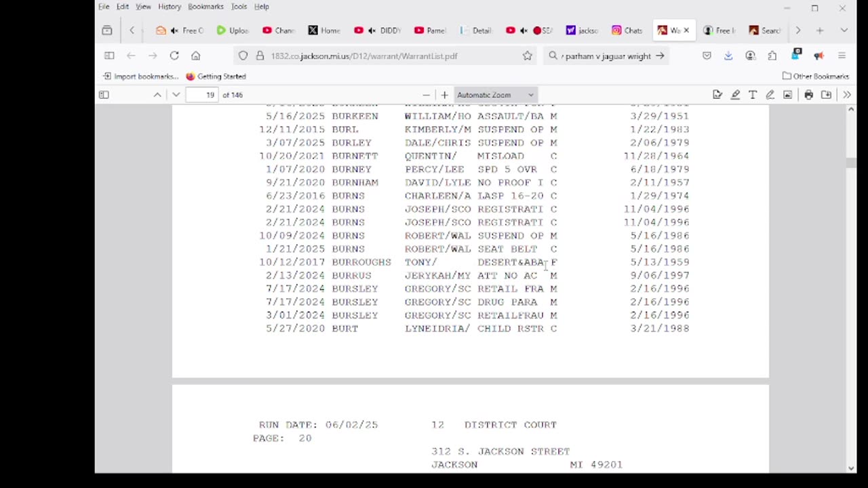868x488 pixels.
Task: Switch to the DIDDY tab
Action: pyautogui.click(x=378, y=30)
